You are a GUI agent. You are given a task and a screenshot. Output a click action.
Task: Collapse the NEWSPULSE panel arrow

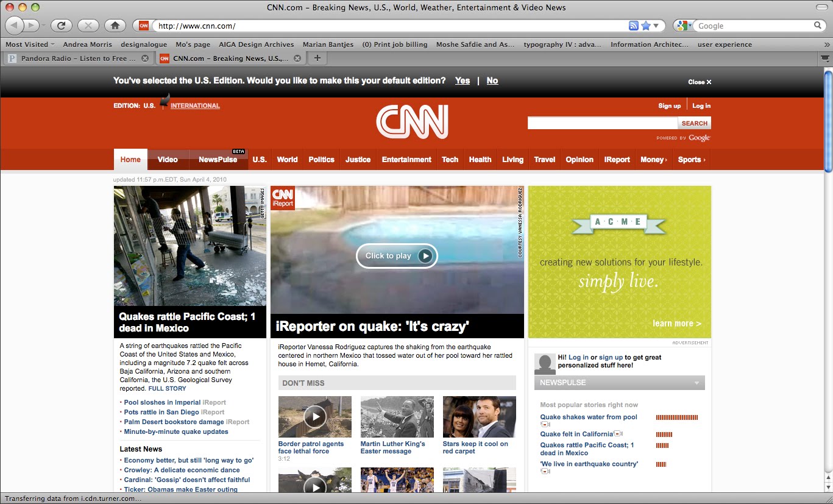click(x=697, y=383)
